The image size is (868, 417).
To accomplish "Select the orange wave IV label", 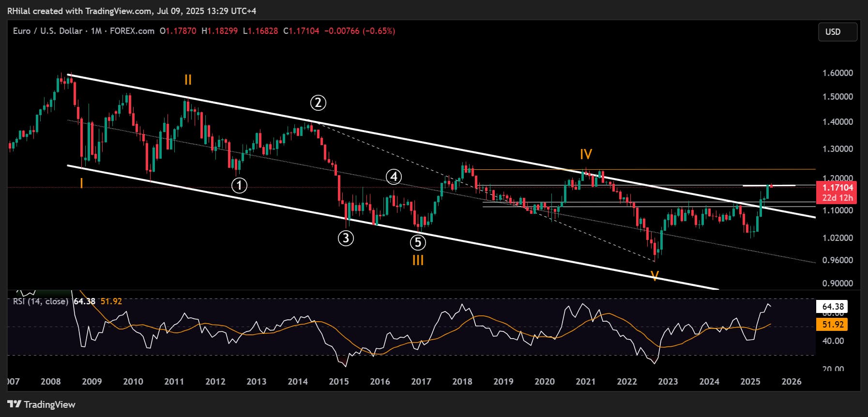I will click(586, 154).
